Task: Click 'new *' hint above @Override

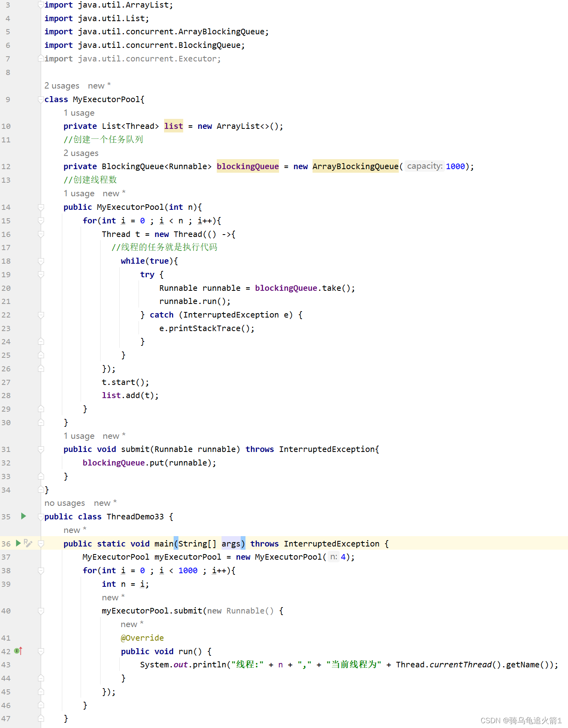Action: coord(132,624)
